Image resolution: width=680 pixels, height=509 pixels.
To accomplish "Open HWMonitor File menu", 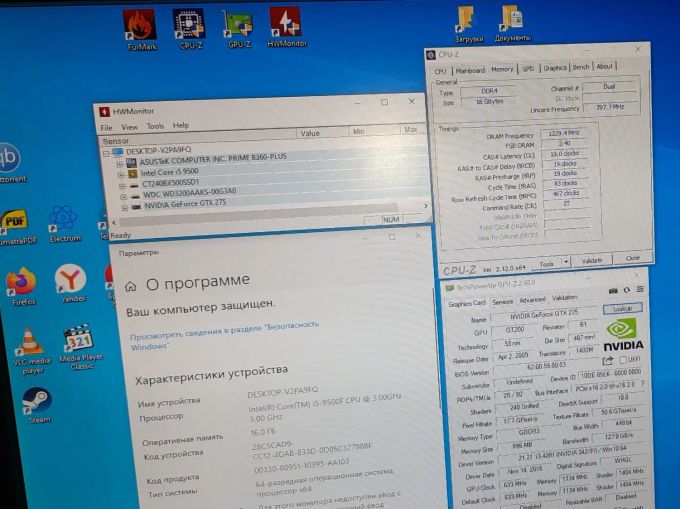I will pos(106,127).
